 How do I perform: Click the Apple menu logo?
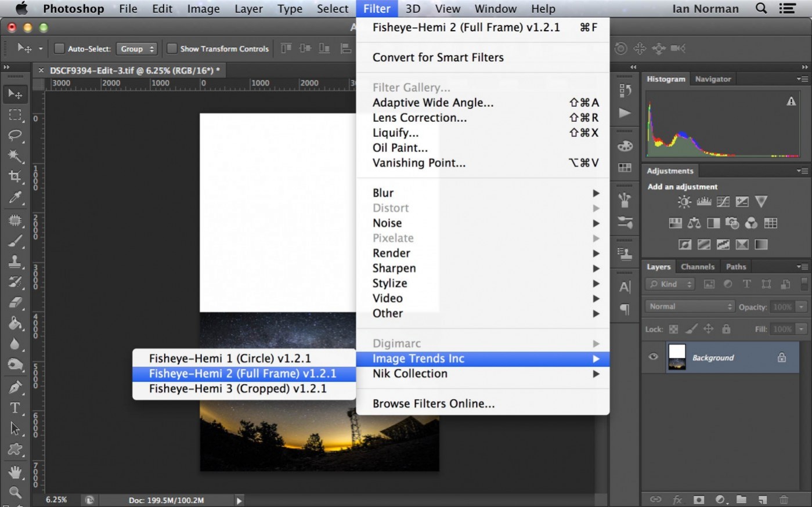[21, 8]
